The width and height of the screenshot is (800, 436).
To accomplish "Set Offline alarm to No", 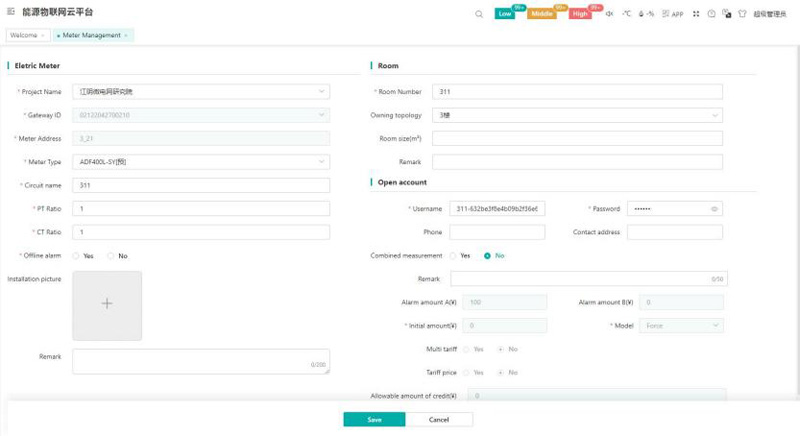I will 111,256.
